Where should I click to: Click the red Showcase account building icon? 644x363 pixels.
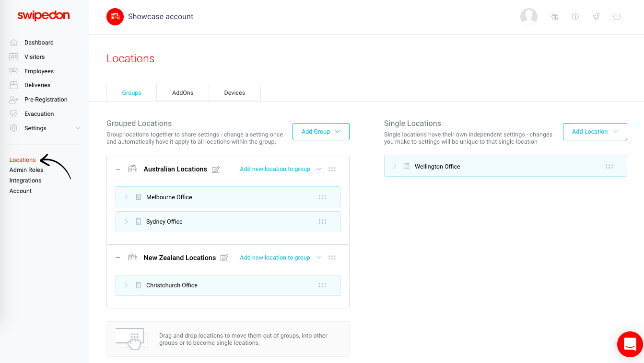[115, 17]
